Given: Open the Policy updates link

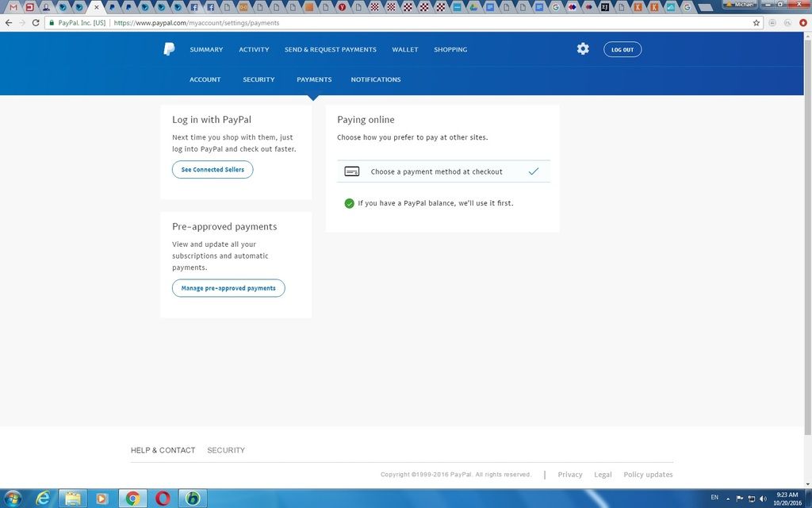Looking at the screenshot, I should pos(649,475).
